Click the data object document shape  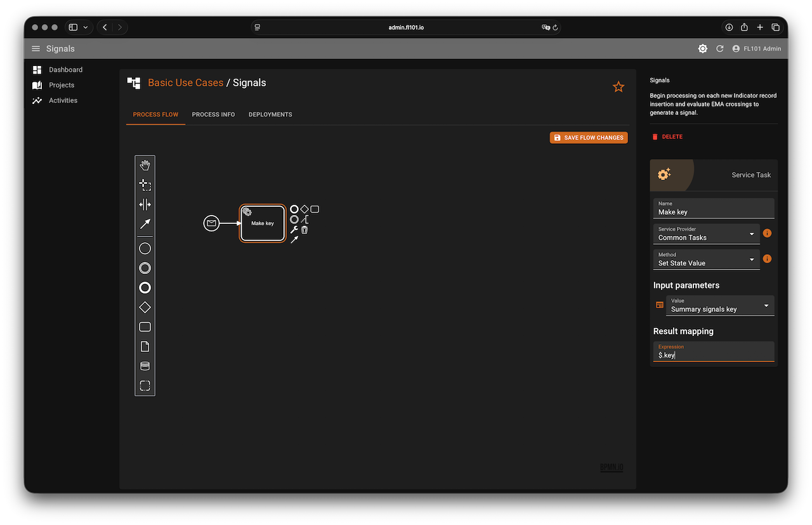tap(145, 347)
